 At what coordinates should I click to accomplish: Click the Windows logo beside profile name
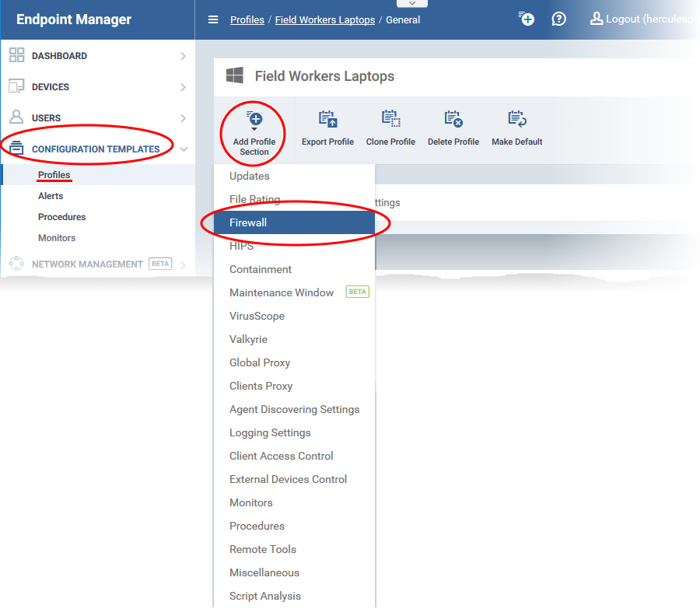pos(235,75)
